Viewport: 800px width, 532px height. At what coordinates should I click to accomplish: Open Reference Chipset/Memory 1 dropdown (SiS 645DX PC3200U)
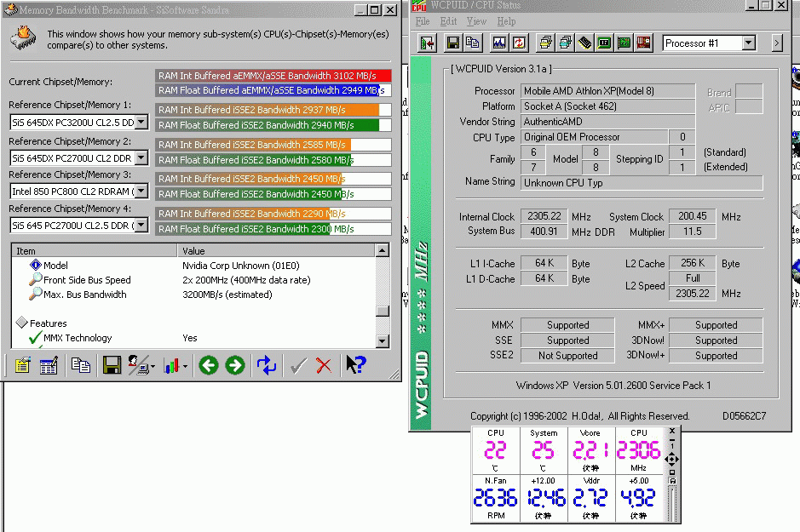click(141, 123)
